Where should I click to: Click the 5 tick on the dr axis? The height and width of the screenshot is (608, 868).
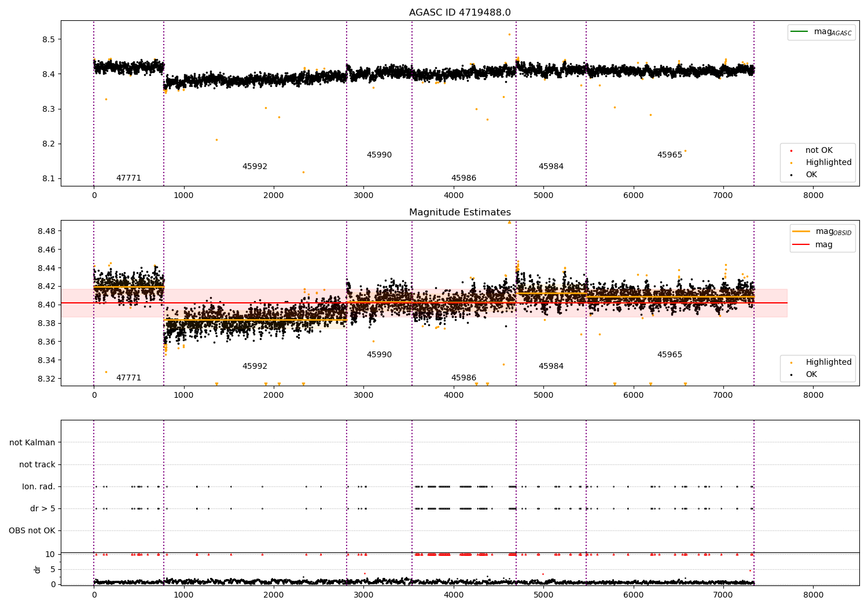tap(53, 570)
